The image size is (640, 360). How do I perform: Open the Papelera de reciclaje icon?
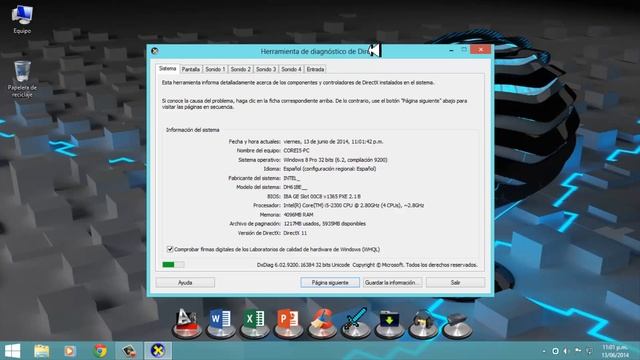click(22, 79)
